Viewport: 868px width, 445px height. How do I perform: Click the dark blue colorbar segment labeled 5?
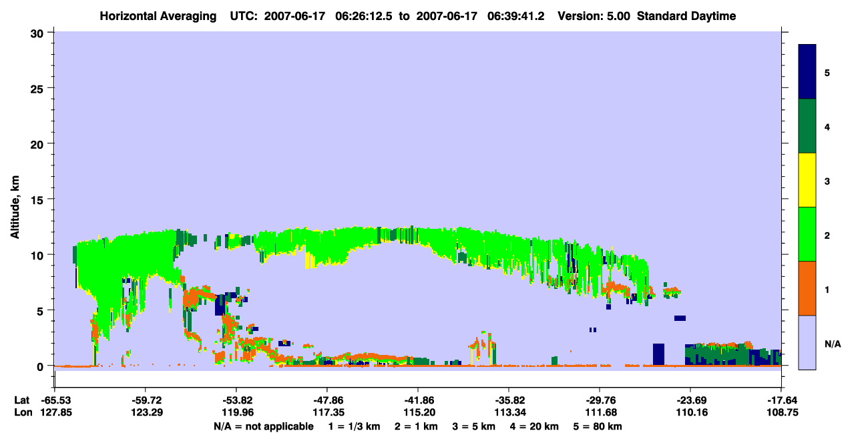(807, 72)
